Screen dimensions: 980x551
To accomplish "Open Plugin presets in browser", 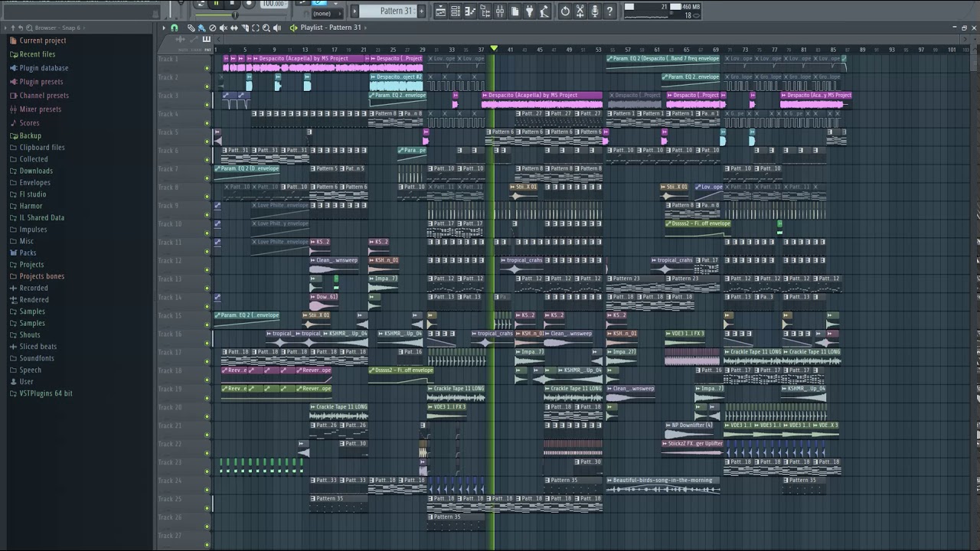I will pos(41,82).
